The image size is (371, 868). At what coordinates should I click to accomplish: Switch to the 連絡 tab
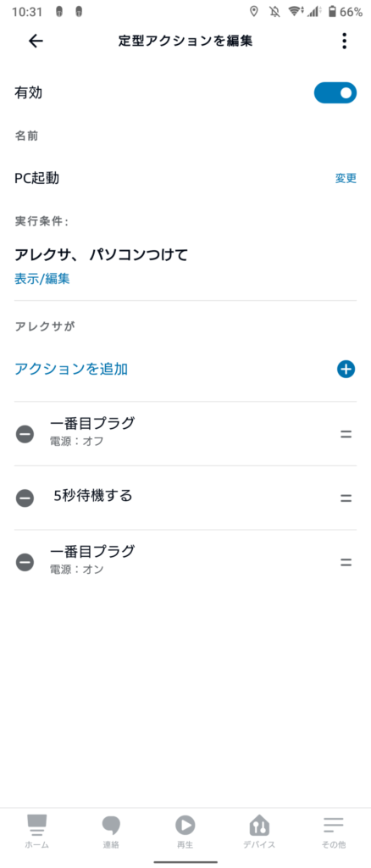click(111, 832)
